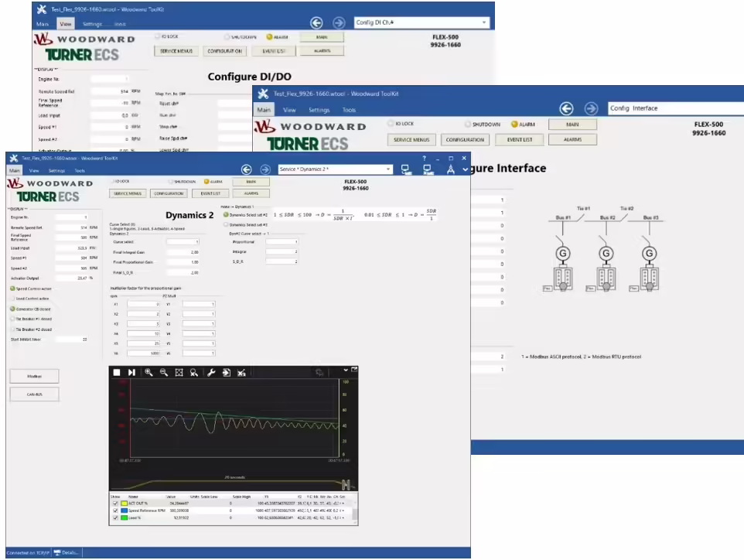Uncheck the ACT OUT % show checkbox

tap(115, 504)
